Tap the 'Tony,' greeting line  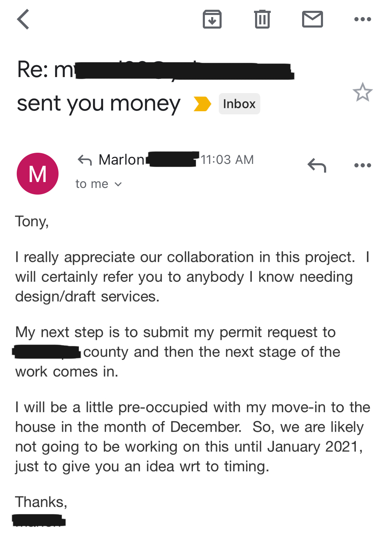[32, 221]
